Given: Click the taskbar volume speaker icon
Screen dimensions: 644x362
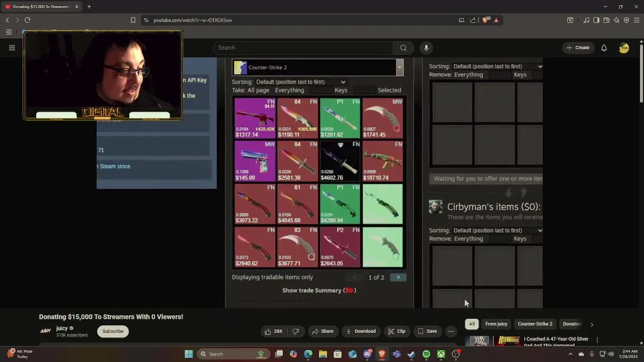Looking at the screenshot, I should 610,354.
